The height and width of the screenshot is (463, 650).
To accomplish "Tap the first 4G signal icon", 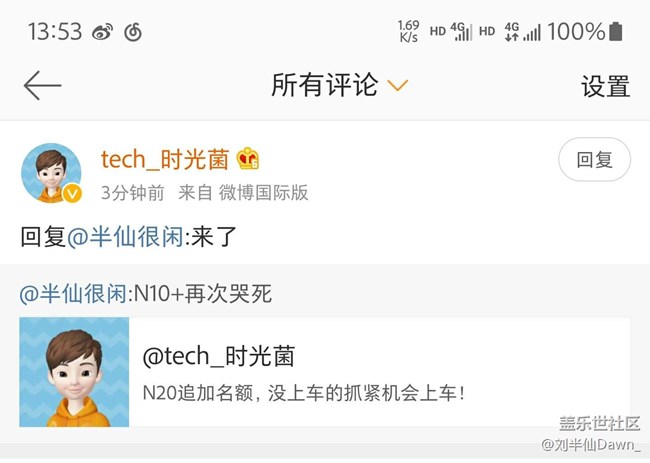I will (x=461, y=32).
